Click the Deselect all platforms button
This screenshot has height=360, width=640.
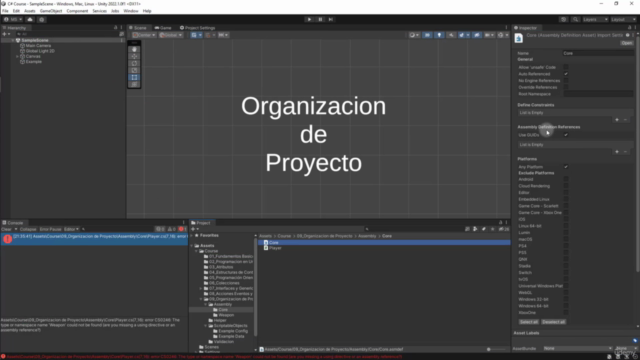pos(553,322)
